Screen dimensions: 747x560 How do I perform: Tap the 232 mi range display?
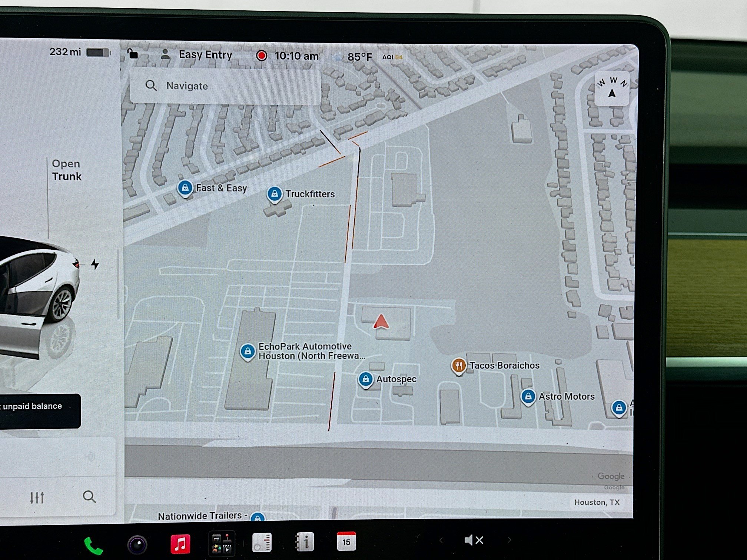pyautogui.click(x=65, y=52)
